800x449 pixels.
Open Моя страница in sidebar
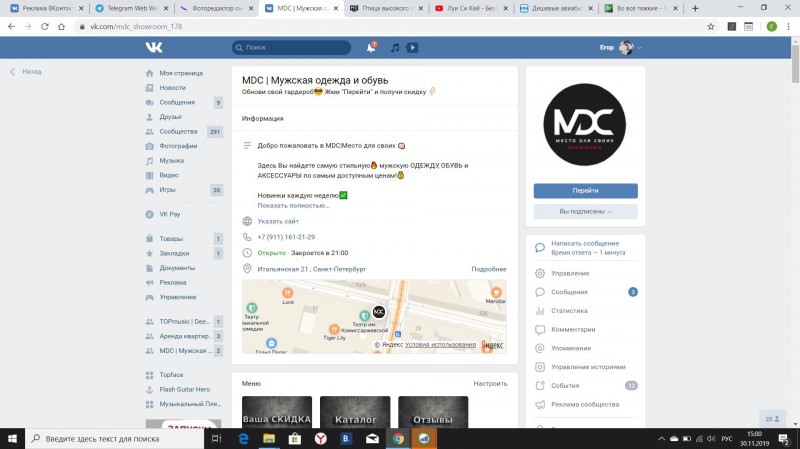point(181,73)
